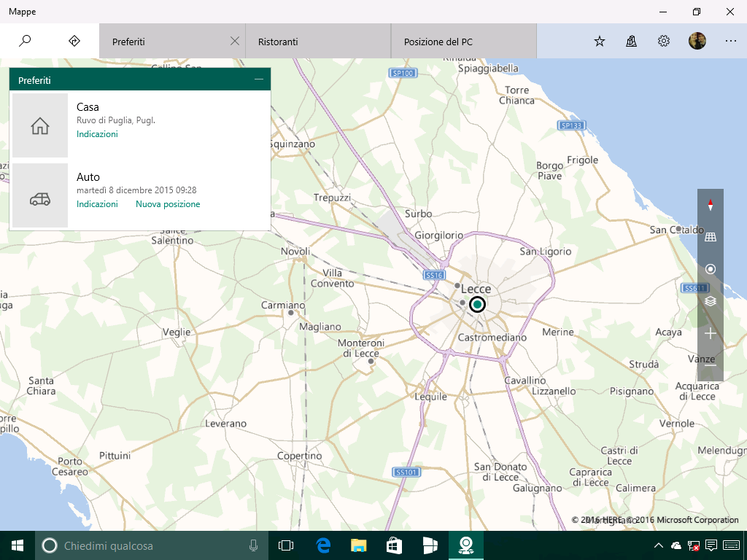The image size is (747, 560).
Task: Open Maps settings gear
Action: [664, 42]
